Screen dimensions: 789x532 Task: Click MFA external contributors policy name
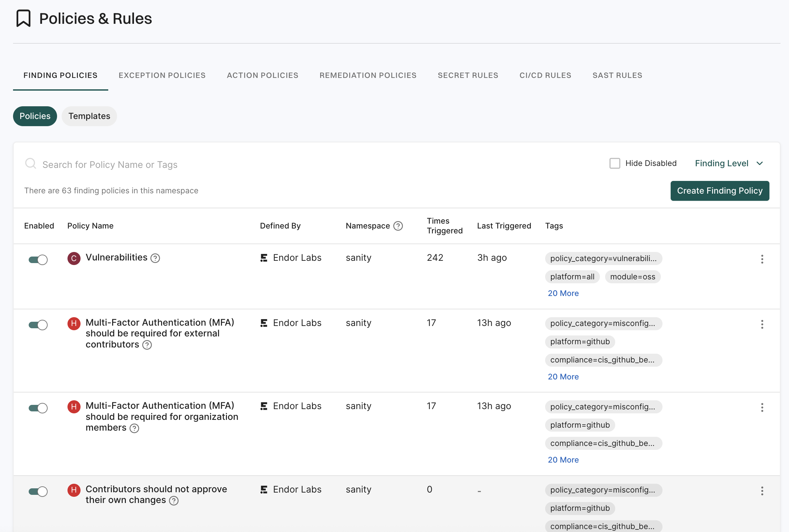point(160,333)
